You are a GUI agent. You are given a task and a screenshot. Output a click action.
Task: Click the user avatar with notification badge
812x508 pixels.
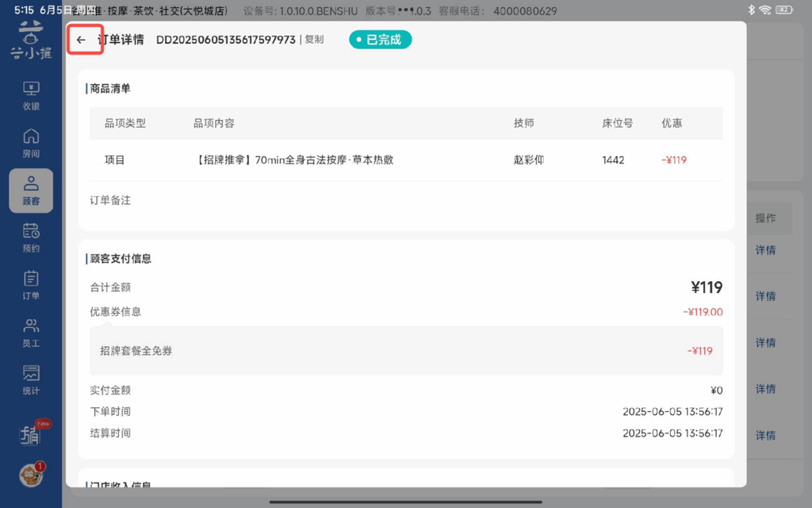click(x=31, y=475)
